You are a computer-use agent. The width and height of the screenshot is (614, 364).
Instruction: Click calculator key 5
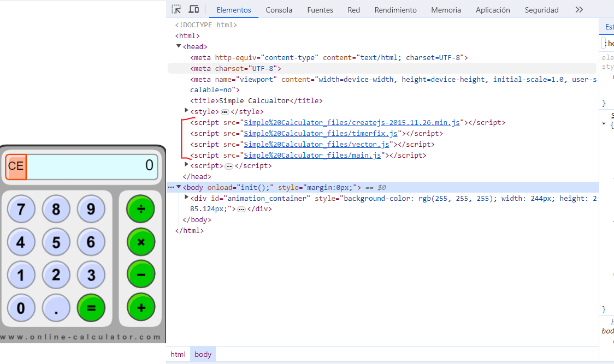coord(56,242)
